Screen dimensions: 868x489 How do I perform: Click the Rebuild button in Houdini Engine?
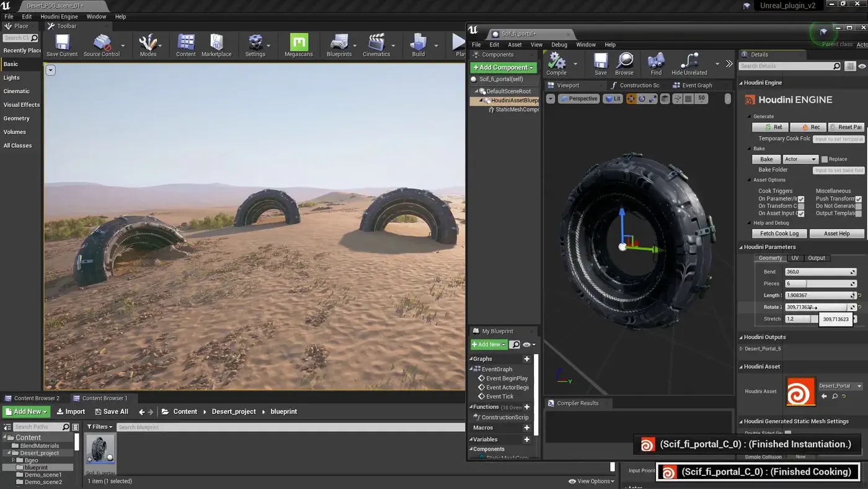tap(770, 127)
